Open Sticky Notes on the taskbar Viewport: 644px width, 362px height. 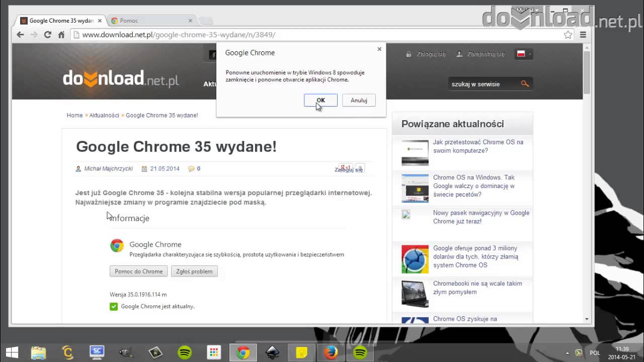pos(301,352)
